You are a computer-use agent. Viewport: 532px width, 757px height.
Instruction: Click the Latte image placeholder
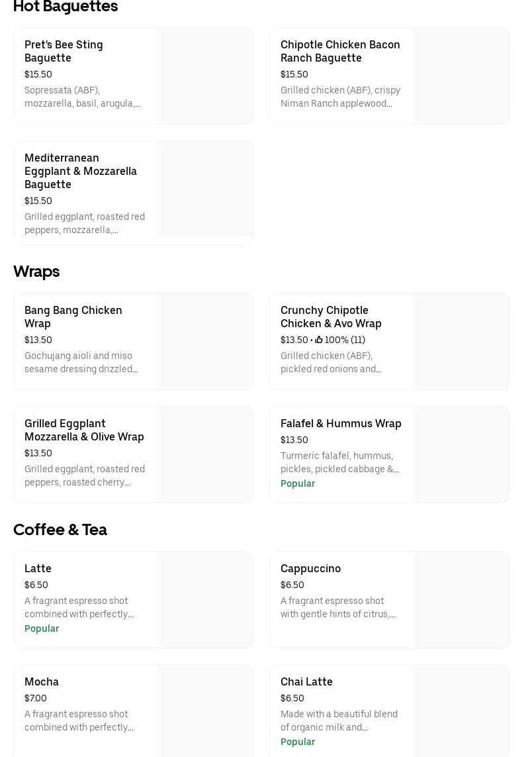(204, 599)
